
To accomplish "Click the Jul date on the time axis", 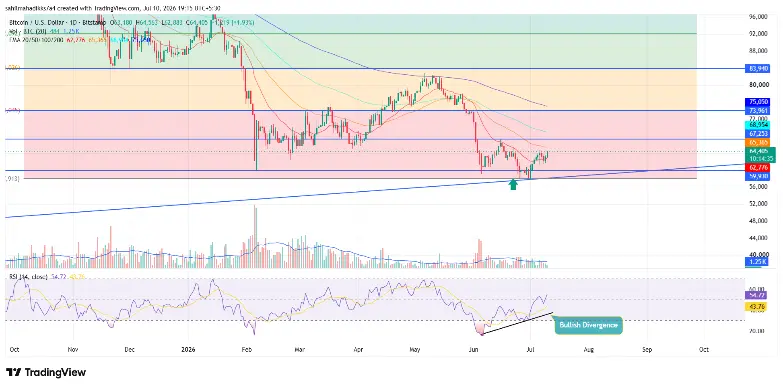I will (x=531, y=349).
